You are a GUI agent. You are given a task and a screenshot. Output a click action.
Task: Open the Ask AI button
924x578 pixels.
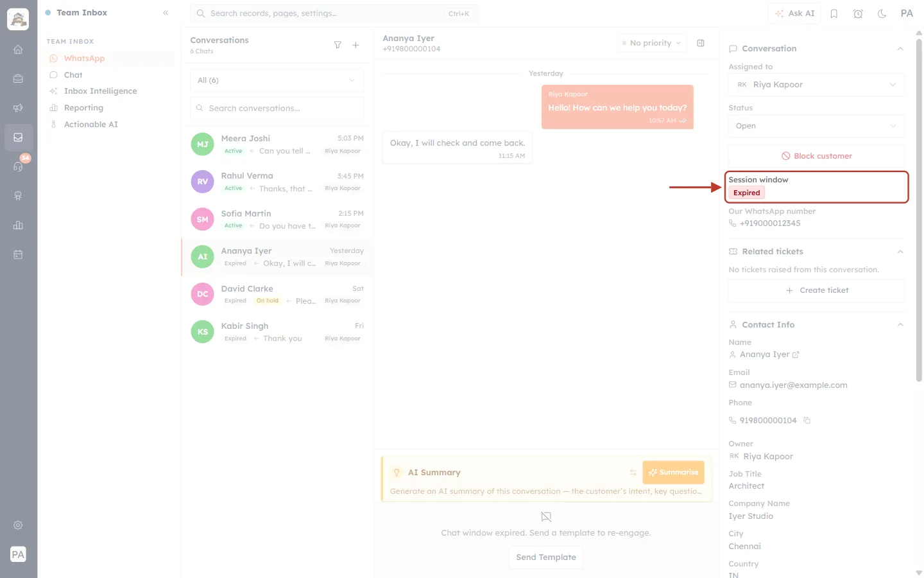794,13
